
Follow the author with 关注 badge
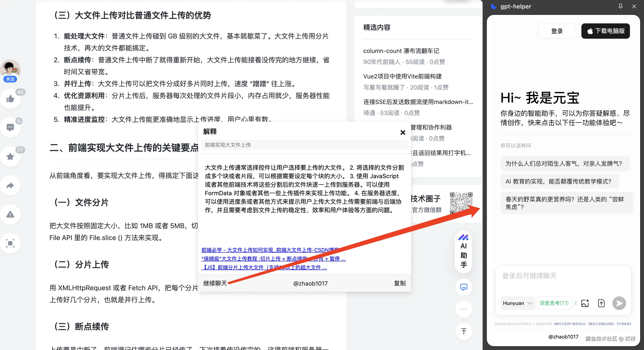[10, 79]
